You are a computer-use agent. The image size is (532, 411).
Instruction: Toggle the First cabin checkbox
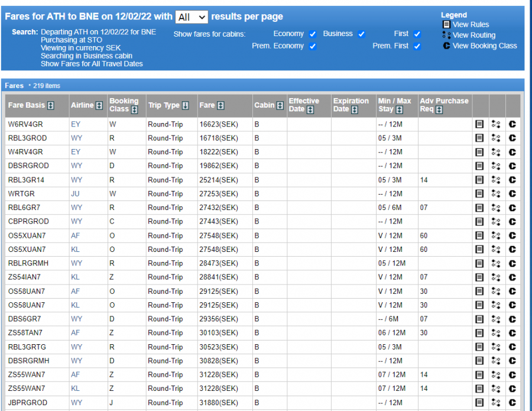click(x=417, y=34)
